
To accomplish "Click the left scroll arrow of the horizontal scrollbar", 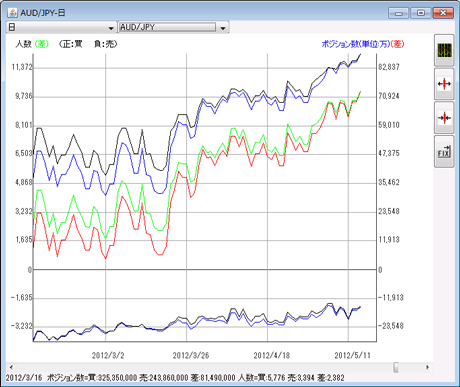I will (11, 367).
